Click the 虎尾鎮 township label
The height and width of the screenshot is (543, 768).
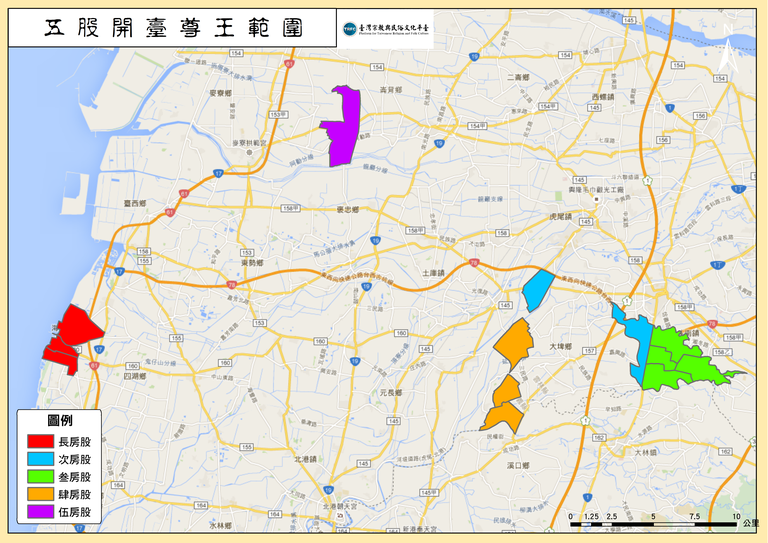pos(560,216)
